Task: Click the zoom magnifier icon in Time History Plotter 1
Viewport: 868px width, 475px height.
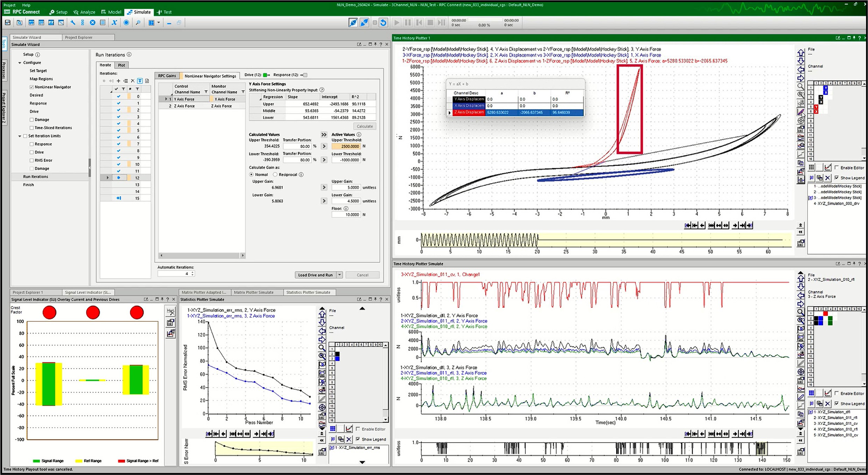Action: coord(800,86)
